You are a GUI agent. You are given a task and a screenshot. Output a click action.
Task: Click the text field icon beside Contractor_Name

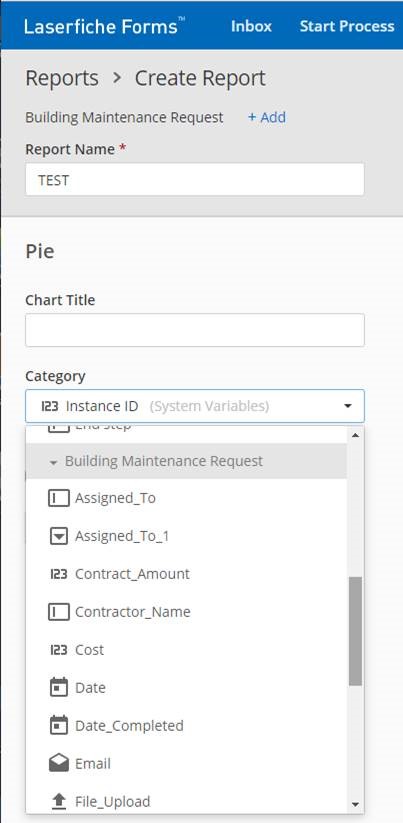[58, 611]
